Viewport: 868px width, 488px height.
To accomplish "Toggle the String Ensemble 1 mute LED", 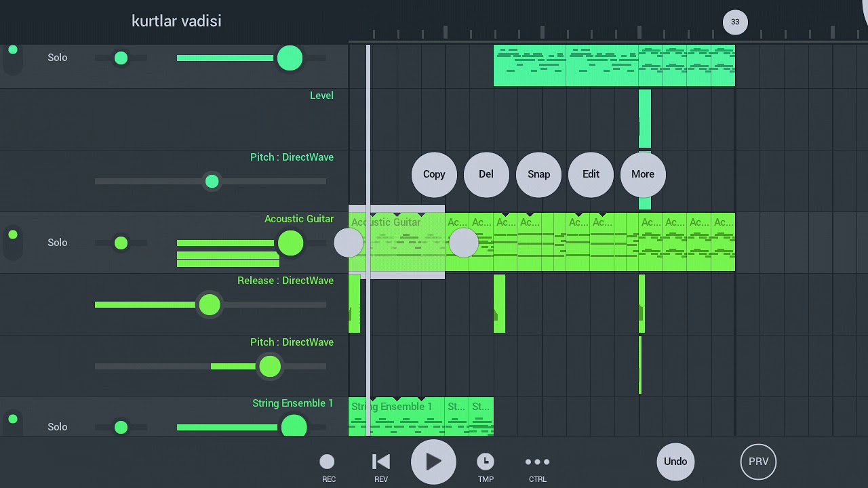I will coord(13,420).
